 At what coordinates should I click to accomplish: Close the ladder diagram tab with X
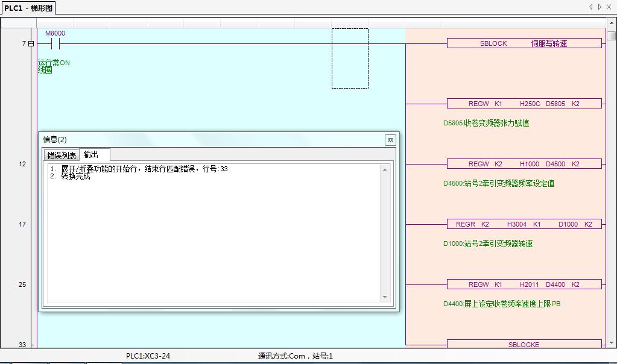tap(610, 7)
